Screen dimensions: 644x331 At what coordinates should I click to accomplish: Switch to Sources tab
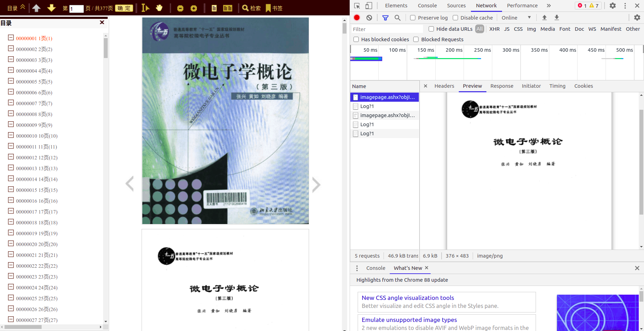pos(456,6)
